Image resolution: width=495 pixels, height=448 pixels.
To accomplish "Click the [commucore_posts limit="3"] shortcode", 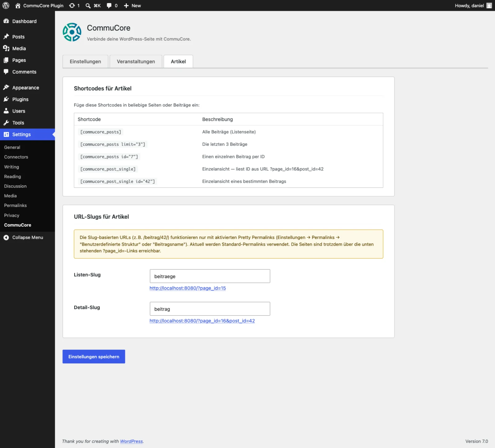I will pos(113,144).
